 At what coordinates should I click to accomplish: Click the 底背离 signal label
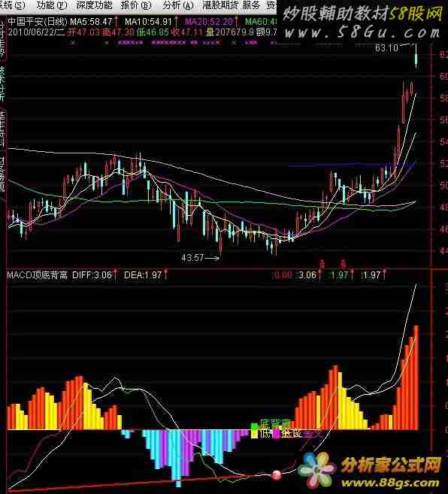coord(275,423)
